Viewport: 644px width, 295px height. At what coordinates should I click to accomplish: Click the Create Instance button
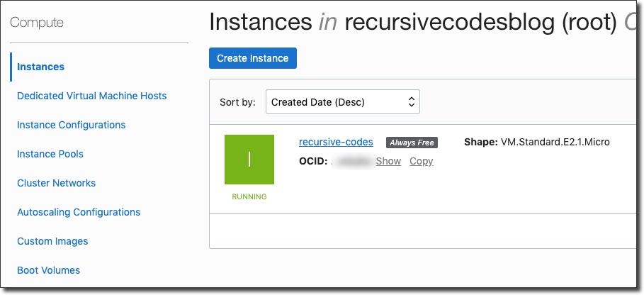(x=252, y=58)
